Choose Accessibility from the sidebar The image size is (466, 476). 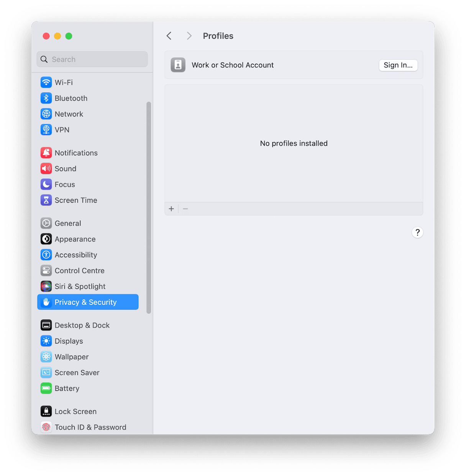pyautogui.click(x=76, y=255)
